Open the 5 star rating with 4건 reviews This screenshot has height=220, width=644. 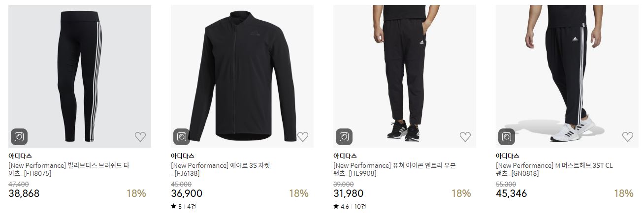pos(183,207)
